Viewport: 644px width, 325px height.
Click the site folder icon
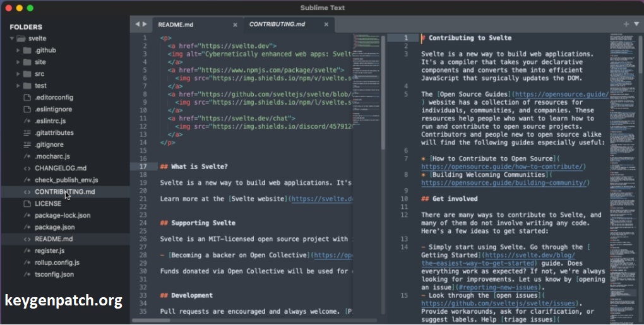[x=27, y=62]
